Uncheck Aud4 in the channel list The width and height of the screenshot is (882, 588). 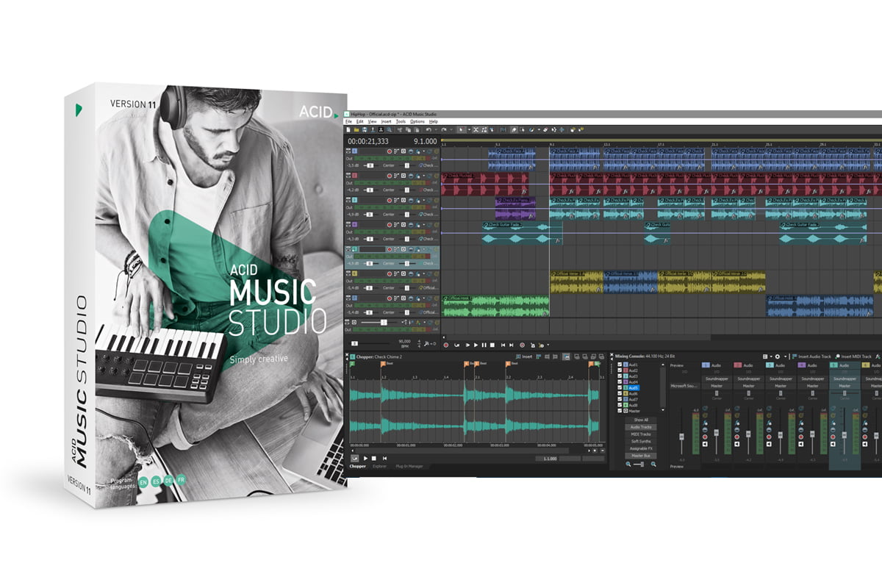[620, 381]
